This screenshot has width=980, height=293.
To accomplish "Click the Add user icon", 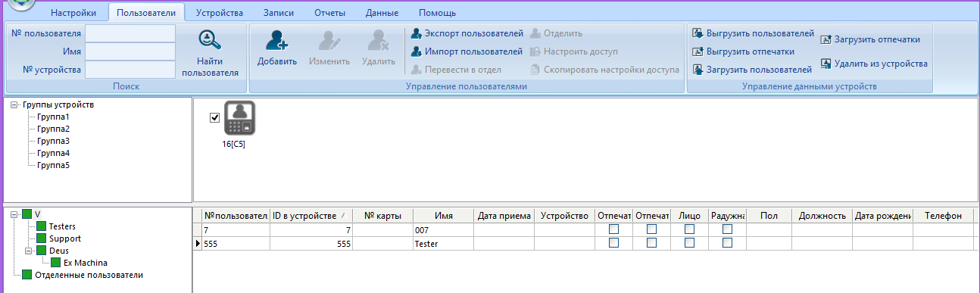I will tap(277, 40).
